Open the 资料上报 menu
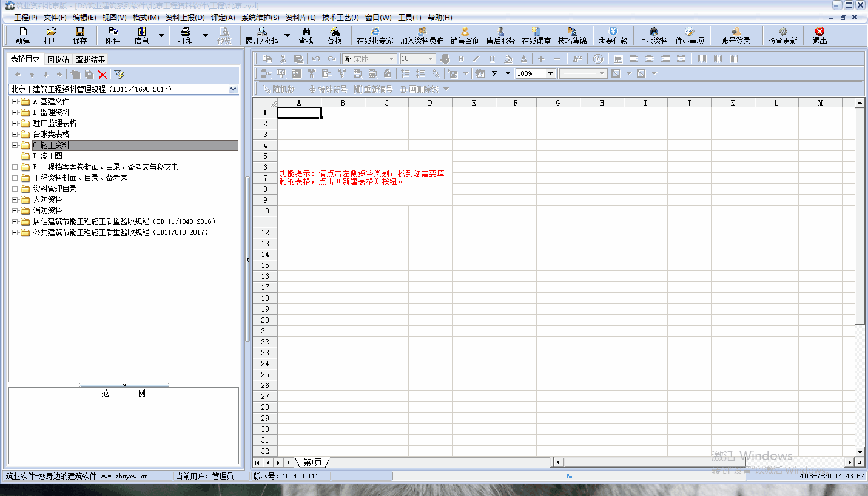 (185, 18)
